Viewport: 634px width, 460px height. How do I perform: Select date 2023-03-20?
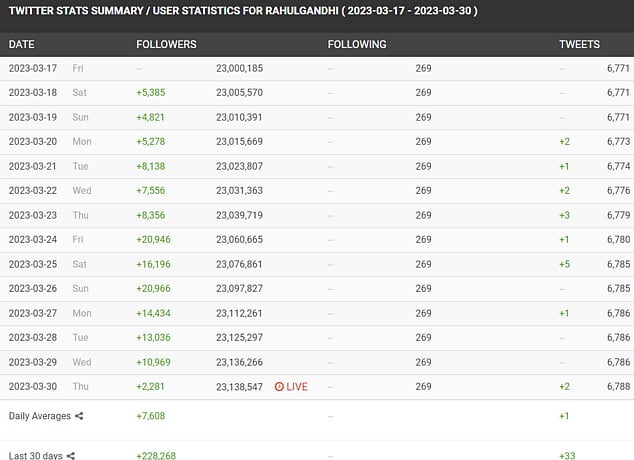(x=33, y=141)
